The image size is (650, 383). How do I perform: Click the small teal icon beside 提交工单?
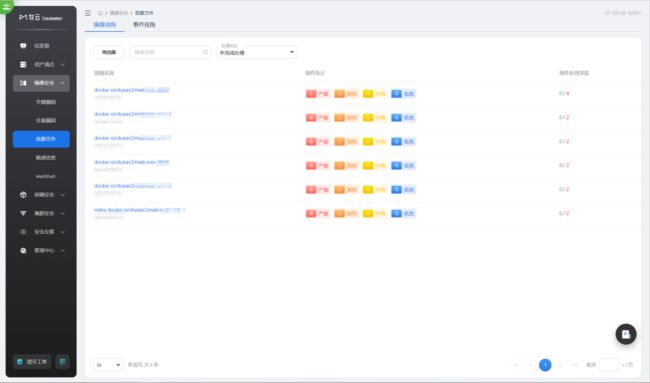coord(62,361)
